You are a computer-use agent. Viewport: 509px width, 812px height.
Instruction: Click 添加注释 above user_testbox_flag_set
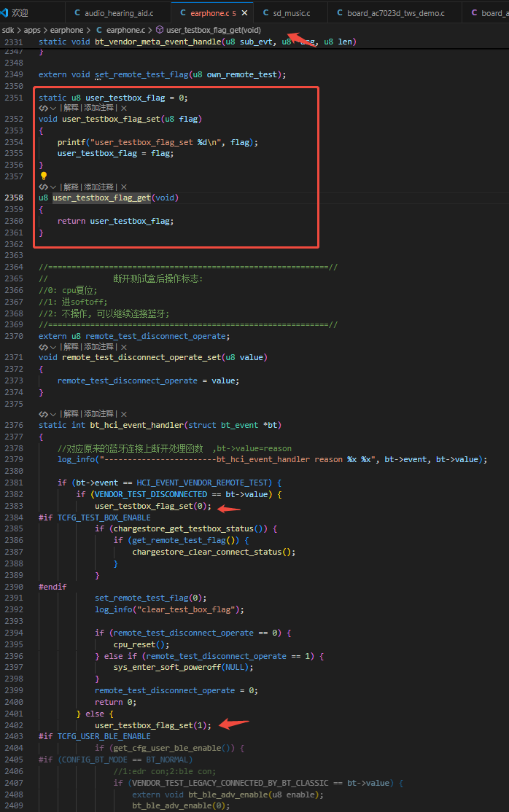click(98, 108)
